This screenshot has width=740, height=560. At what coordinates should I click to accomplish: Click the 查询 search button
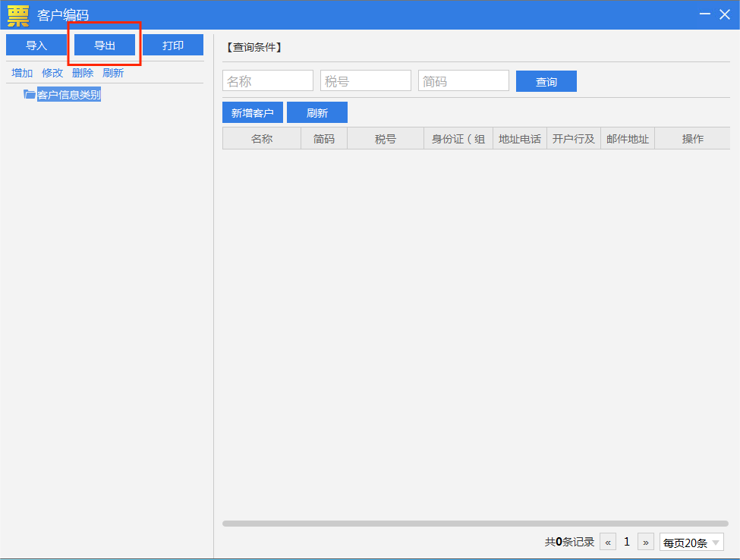(x=546, y=81)
